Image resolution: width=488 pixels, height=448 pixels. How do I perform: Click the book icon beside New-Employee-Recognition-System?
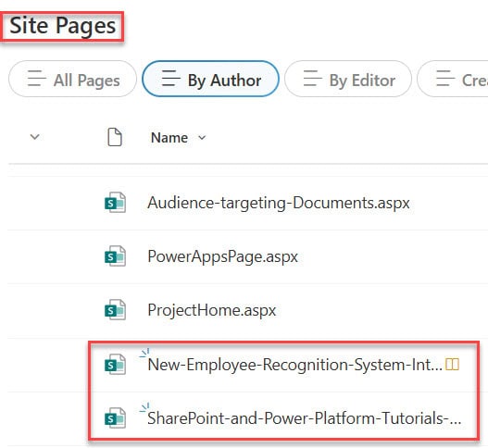[x=452, y=365]
